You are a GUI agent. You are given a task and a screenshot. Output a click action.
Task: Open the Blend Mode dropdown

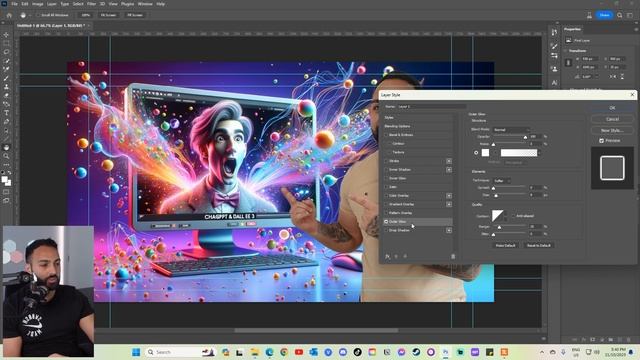[511, 130]
